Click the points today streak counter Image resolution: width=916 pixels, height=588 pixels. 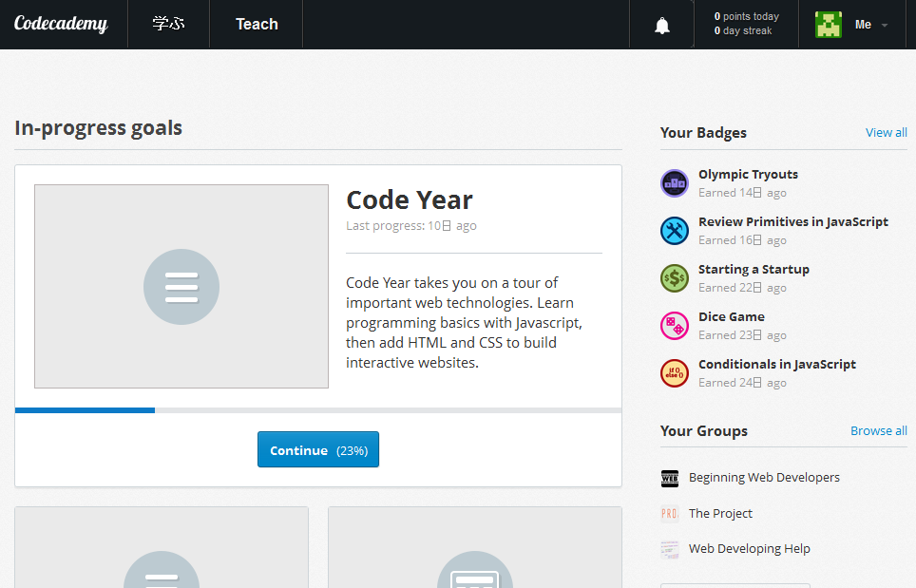click(x=746, y=24)
